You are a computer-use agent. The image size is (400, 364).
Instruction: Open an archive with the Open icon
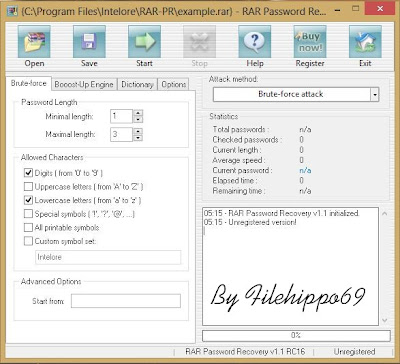click(34, 42)
